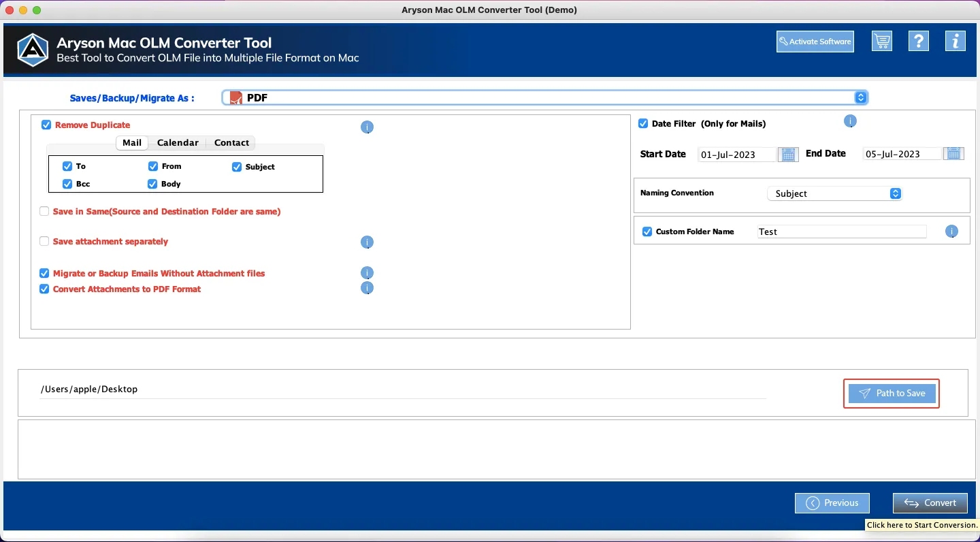
Task: Open the help question mark icon
Action: tap(919, 42)
